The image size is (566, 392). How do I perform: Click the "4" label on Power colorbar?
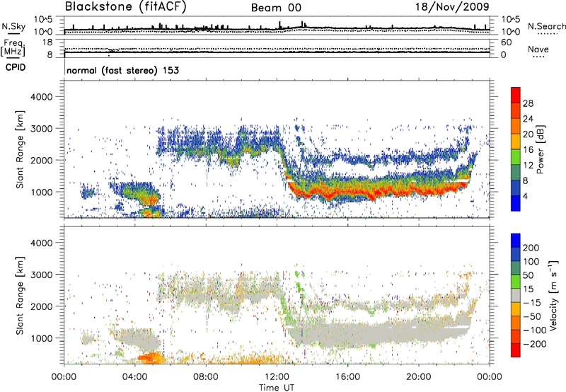[x=525, y=196]
